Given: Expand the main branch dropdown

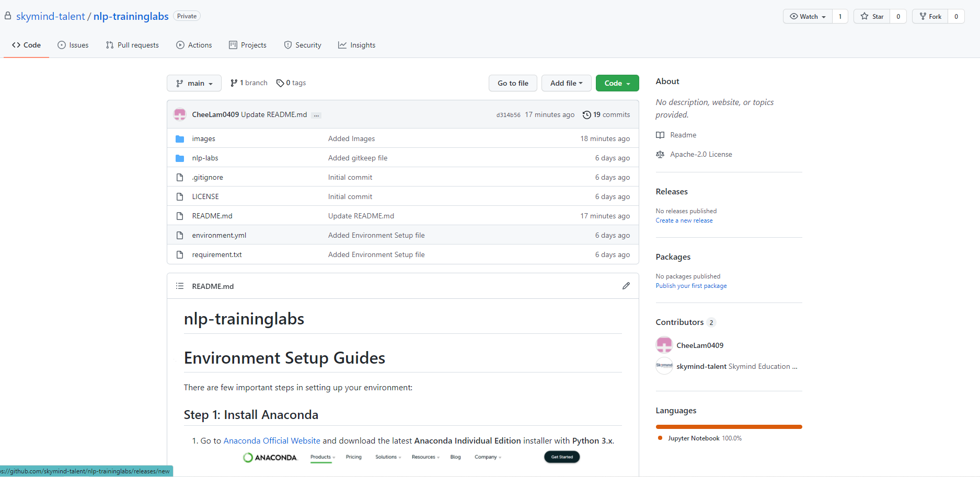Looking at the screenshot, I should pos(194,83).
